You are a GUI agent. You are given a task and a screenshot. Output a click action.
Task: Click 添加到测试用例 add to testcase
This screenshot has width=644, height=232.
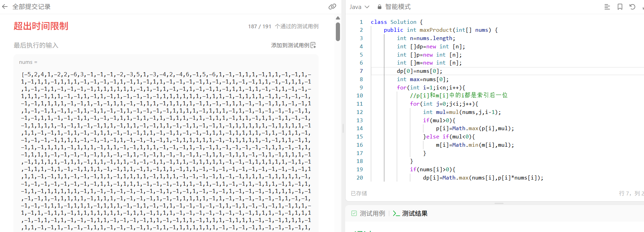[x=290, y=45]
